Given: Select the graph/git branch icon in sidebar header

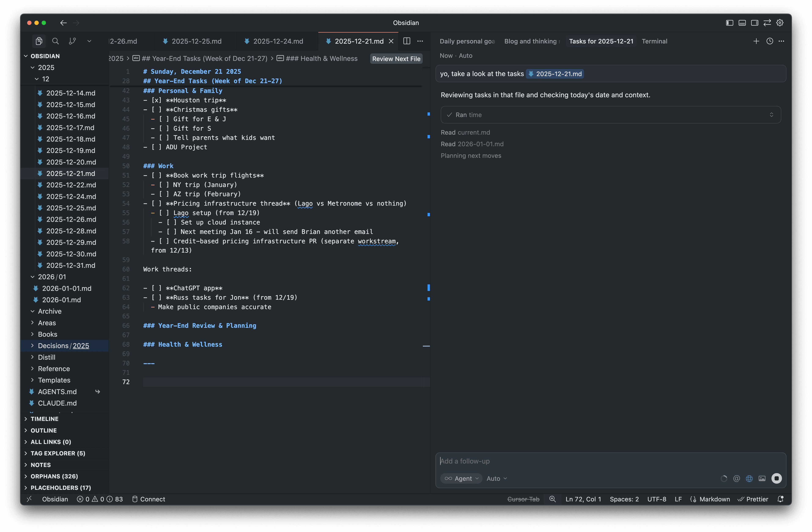Looking at the screenshot, I should 72,41.
